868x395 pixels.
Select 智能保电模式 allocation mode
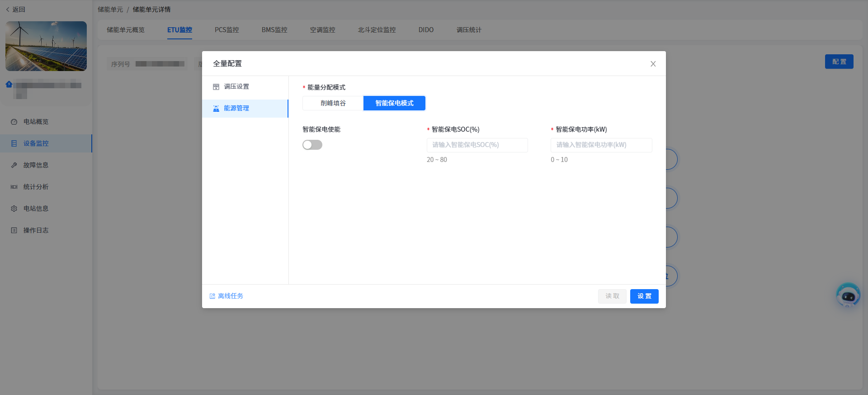tap(394, 103)
